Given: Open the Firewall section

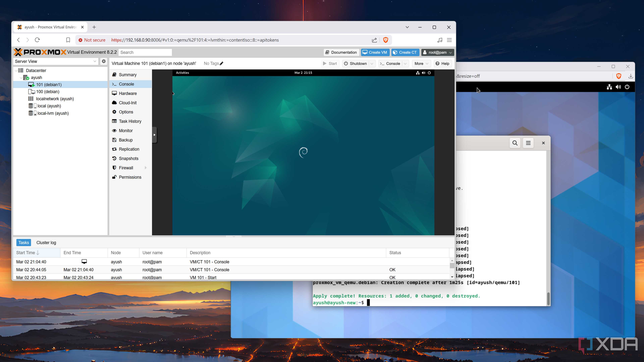Looking at the screenshot, I should 126,168.
